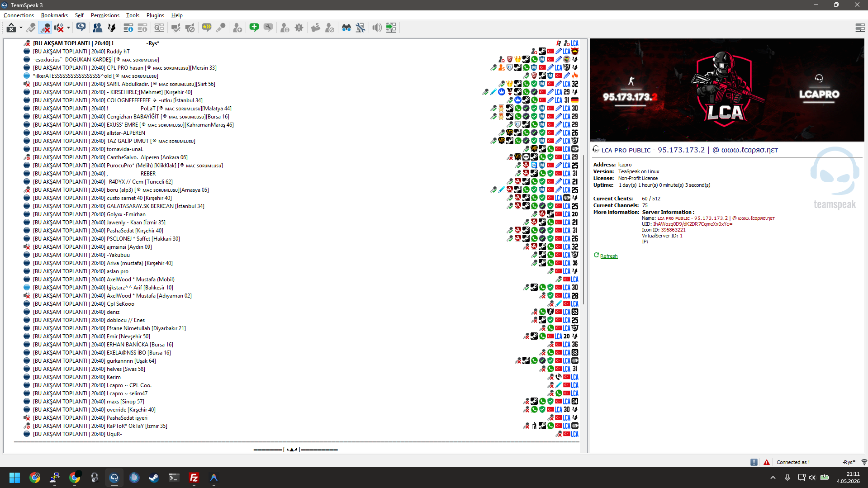This screenshot has width=868, height=488.
Task: Open the Self menu
Action: coord(79,15)
